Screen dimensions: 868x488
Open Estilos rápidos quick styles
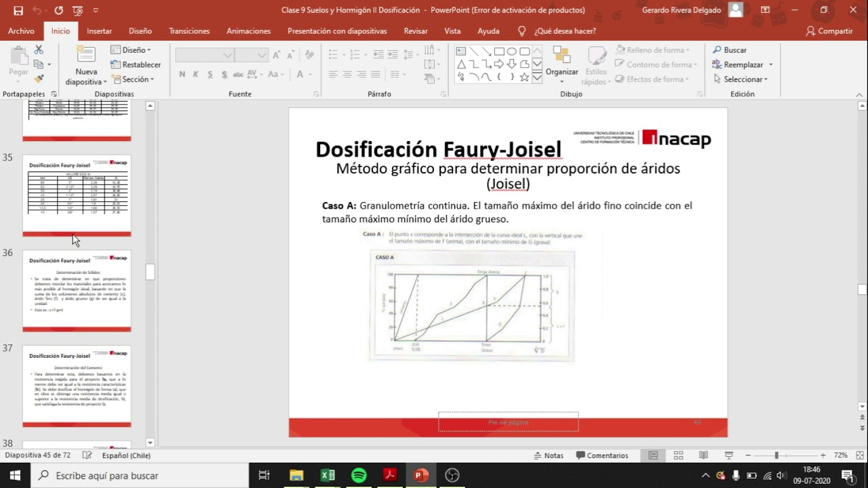click(596, 65)
